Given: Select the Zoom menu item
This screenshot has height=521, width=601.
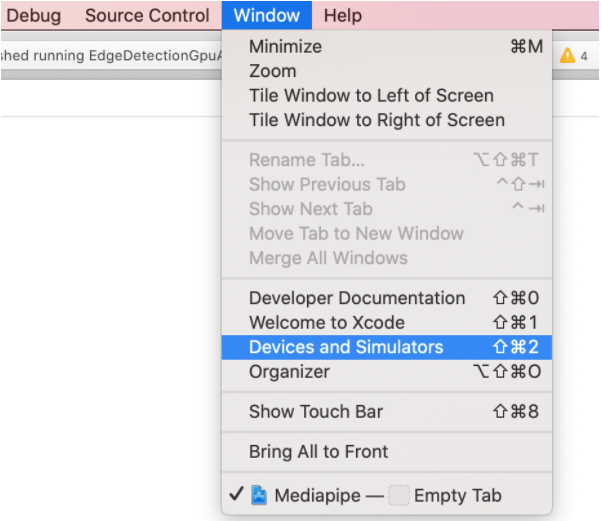Looking at the screenshot, I should tap(272, 71).
